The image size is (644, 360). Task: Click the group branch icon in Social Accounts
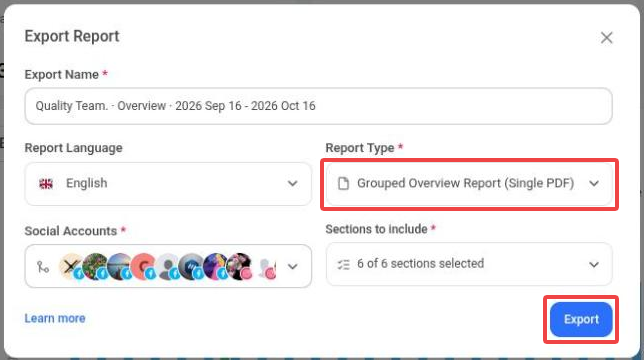pyautogui.click(x=42, y=267)
